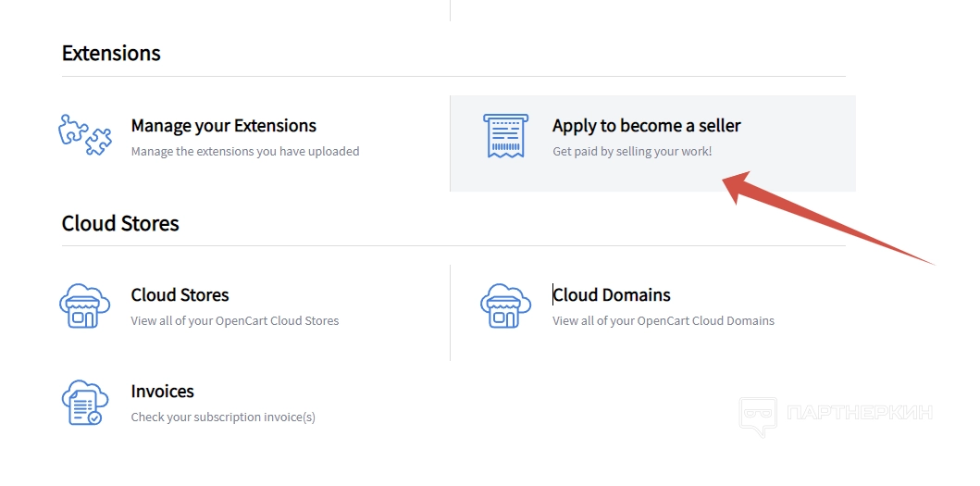Viewport: 980px width, 486px height.
Task: Click the cloud shop icon beside Cloud Stores
Action: click(x=84, y=306)
